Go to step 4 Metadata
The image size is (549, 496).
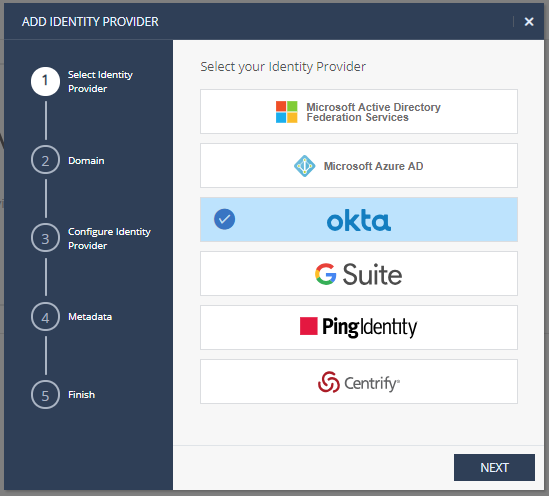[45, 317]
